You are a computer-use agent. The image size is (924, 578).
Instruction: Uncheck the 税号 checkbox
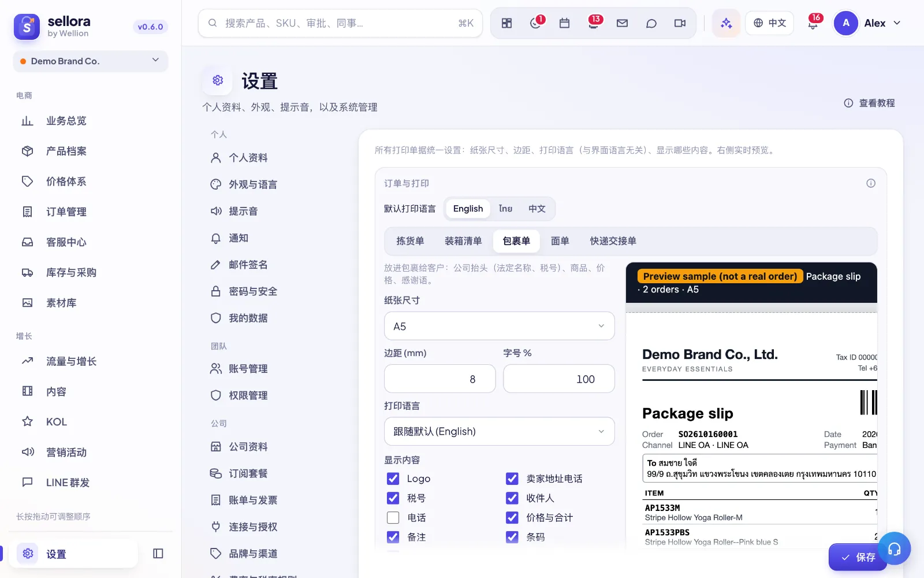pos(393,498)
